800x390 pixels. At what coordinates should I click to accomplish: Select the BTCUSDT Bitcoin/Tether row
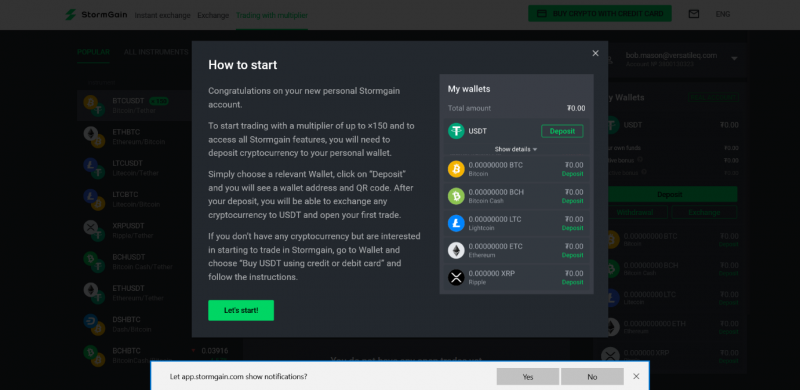point(135,105)
